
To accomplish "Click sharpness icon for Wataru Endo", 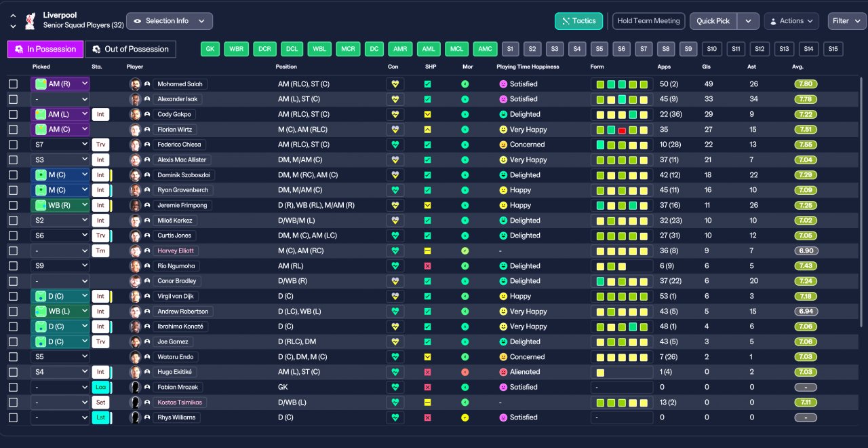I will tap(427, 357).
